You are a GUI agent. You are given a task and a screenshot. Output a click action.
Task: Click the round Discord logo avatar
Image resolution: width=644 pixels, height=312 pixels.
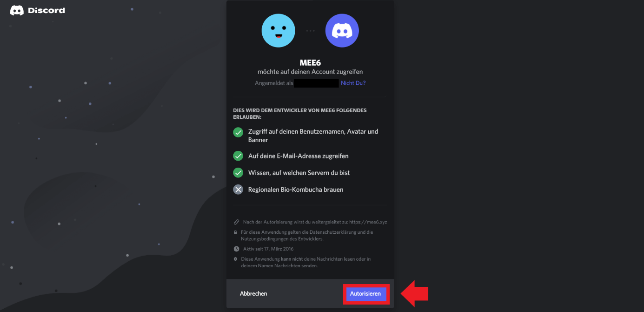(x=342, y=30)
